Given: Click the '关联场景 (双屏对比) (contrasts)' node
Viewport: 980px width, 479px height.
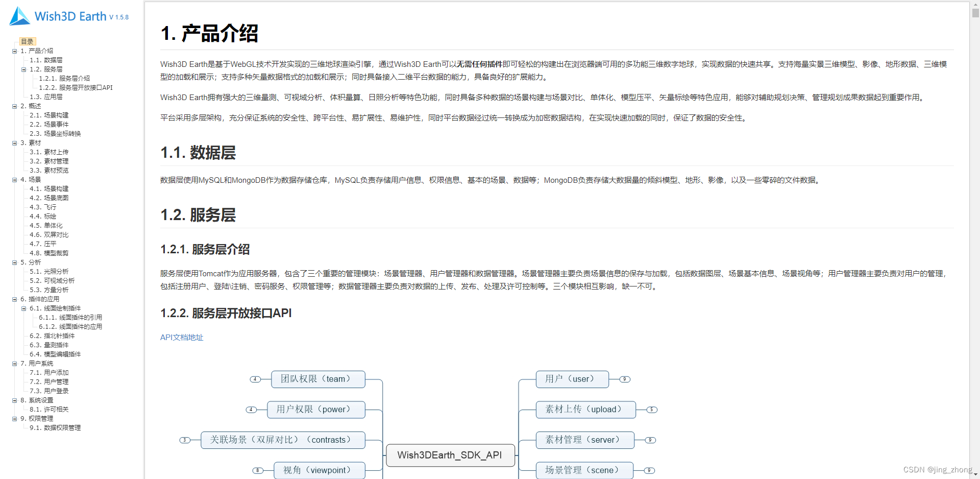Looking at the screenshot, I should (283, 440).
